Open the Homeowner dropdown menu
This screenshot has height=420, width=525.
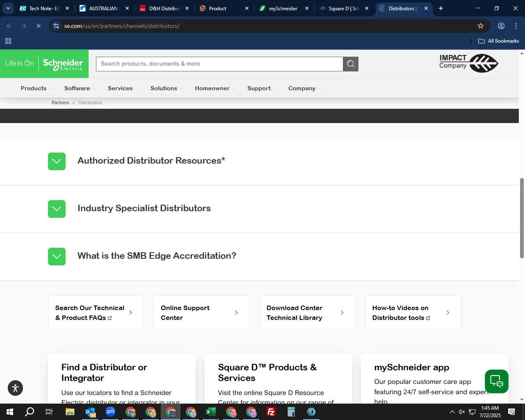(x=215, y=88)
